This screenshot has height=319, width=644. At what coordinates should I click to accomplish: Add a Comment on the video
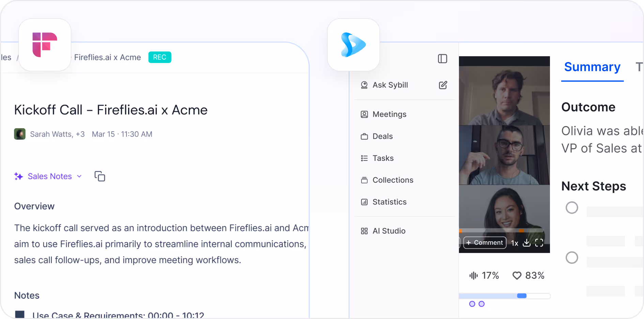(x=485, y=243)
